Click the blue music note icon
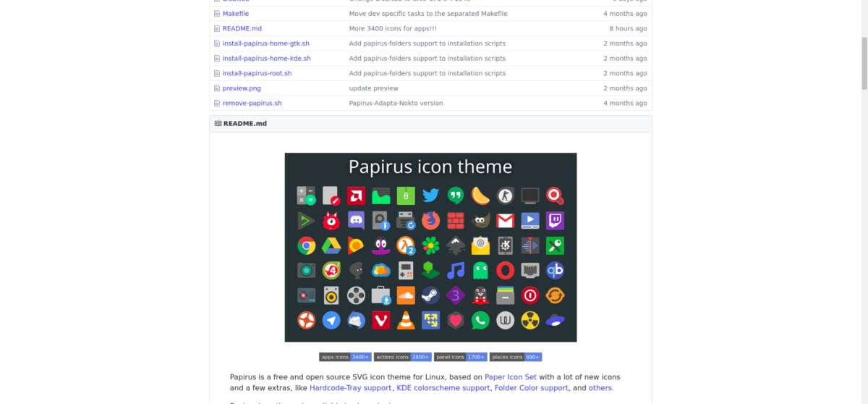Viewport: 868px width, 404px height. click(456, 270)
